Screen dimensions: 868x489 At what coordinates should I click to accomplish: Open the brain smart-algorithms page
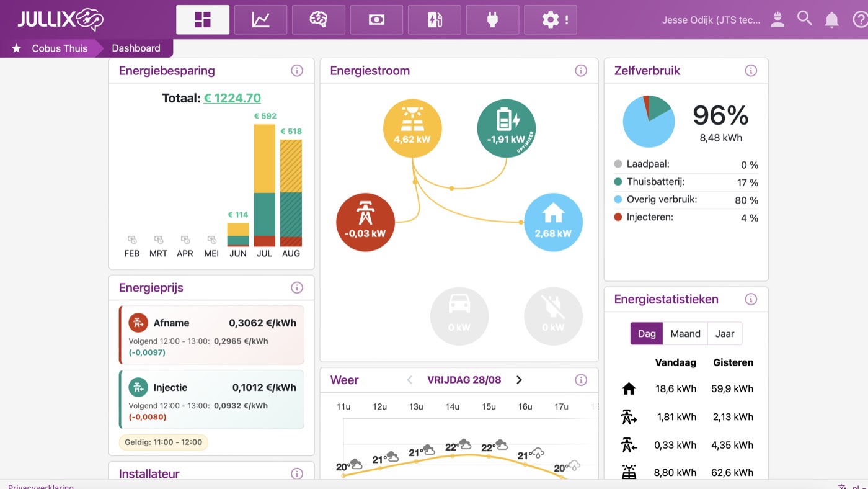tap(319, 20)
